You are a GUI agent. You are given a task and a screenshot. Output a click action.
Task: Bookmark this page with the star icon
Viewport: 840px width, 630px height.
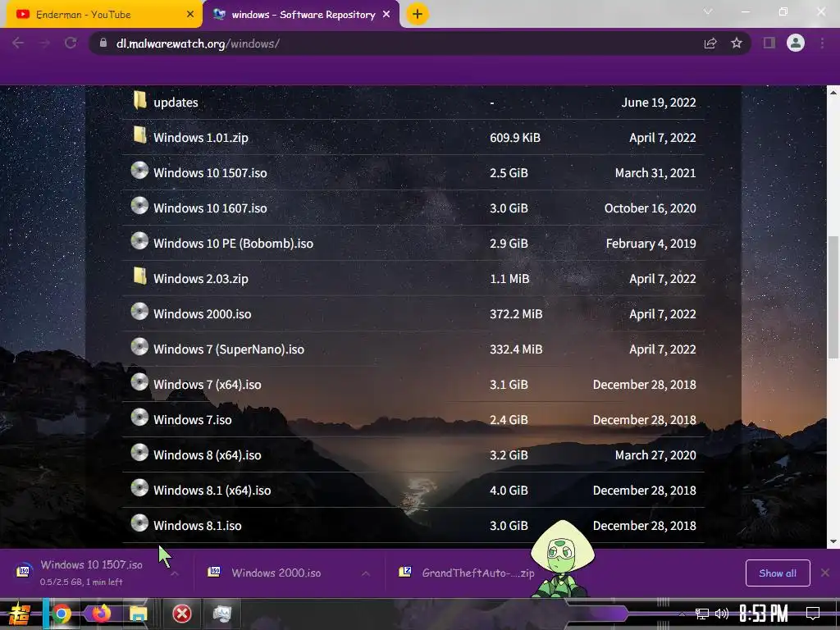(737, 43)
